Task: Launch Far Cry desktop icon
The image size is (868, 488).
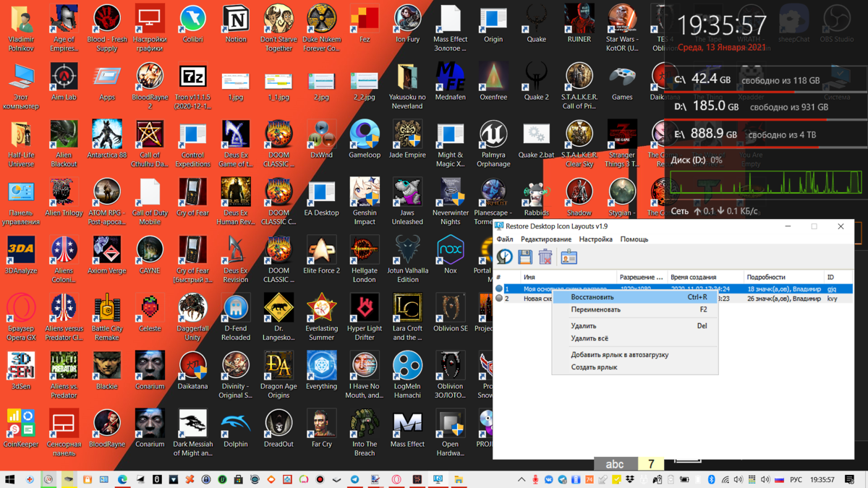Action: tap(321, 428)
